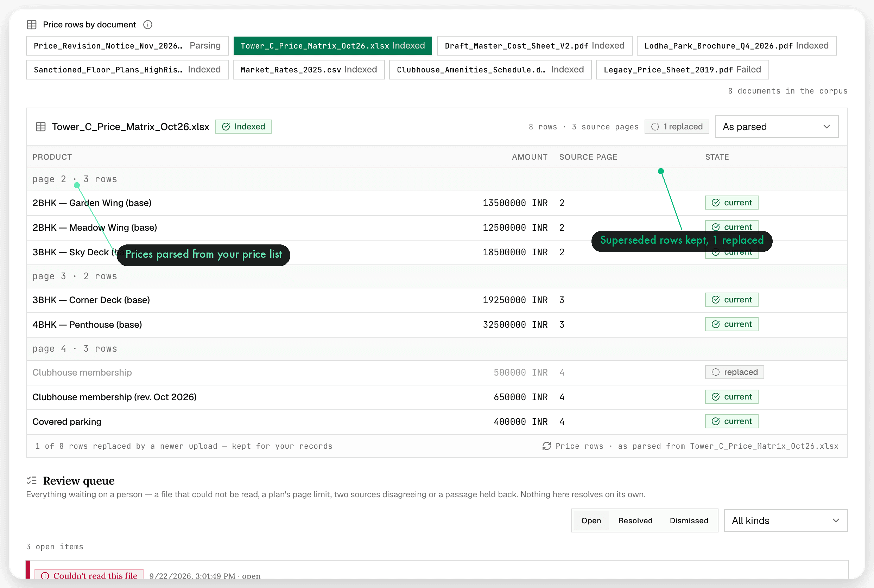This screenshot has height=588, width=874.
Task: Click current check icon for Clubhouse membership rev. Oct 2026
Action: (716, 397)
